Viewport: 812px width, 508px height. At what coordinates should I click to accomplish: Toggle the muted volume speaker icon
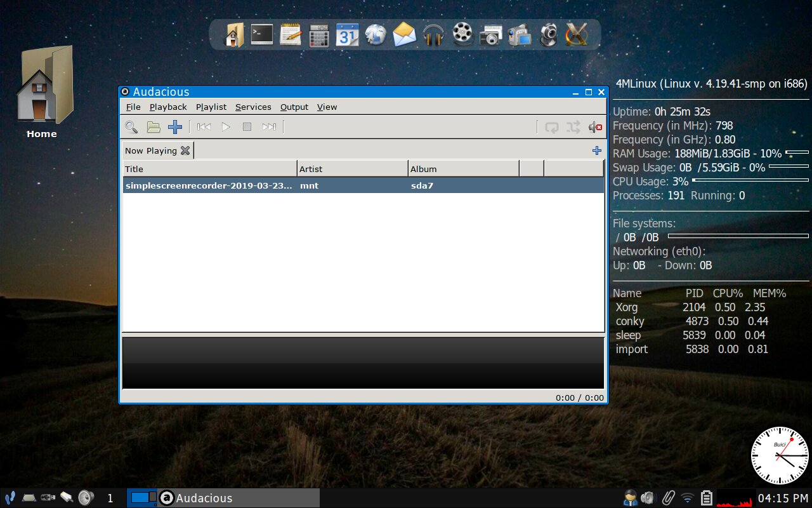(x=595, y=127)
